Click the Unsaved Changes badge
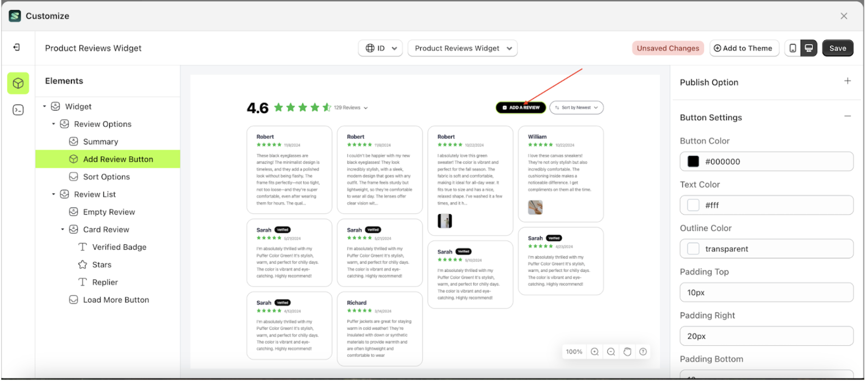The image size is (868, 383). (x=668, y=48)
